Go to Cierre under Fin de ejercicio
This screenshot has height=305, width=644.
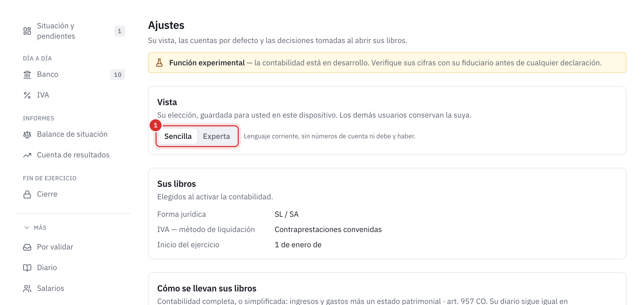click(74, 194)
